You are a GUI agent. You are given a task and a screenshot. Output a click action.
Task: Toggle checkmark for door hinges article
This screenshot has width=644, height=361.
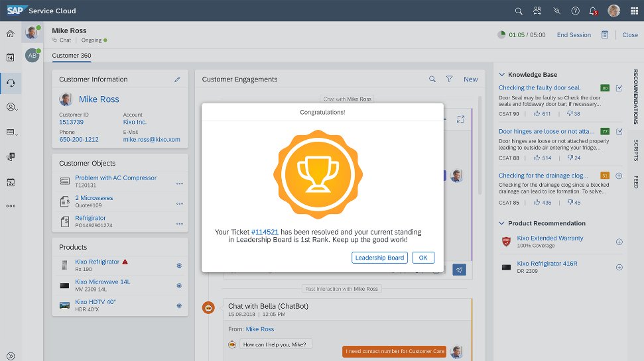(619, 132)
